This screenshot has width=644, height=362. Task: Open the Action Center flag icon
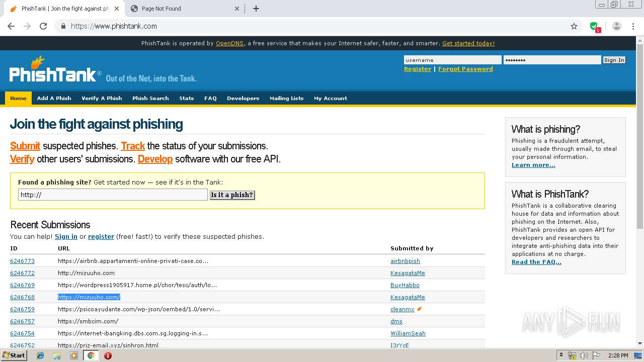click(x=597, y=355)
